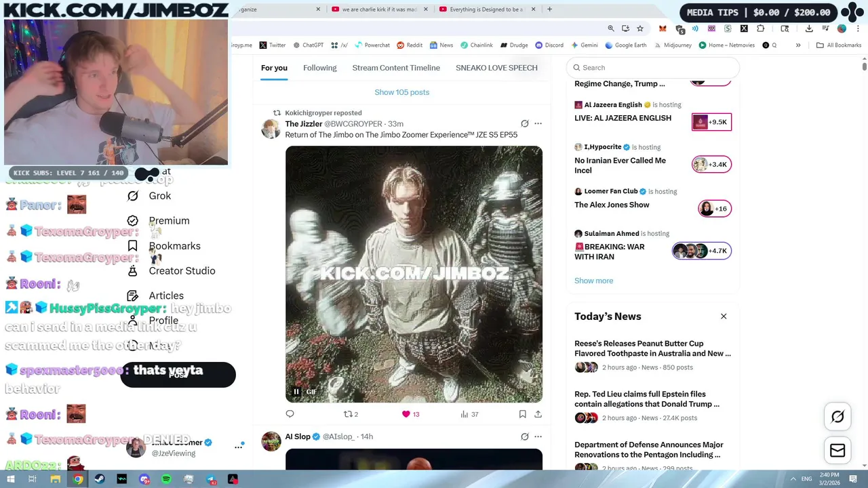The height and width of the screenshot is (488, 868).
Task: Open the ChatGPT bookmark
Action: (309, 45)
